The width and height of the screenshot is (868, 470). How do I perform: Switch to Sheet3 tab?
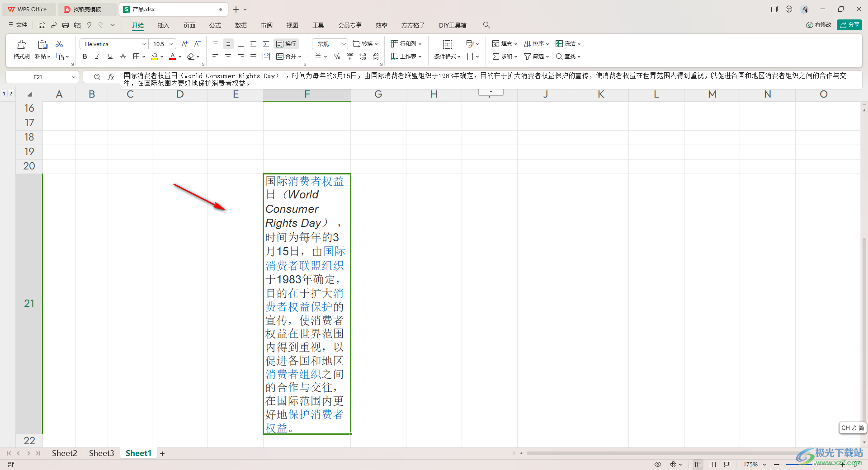[x=101, y=453]
